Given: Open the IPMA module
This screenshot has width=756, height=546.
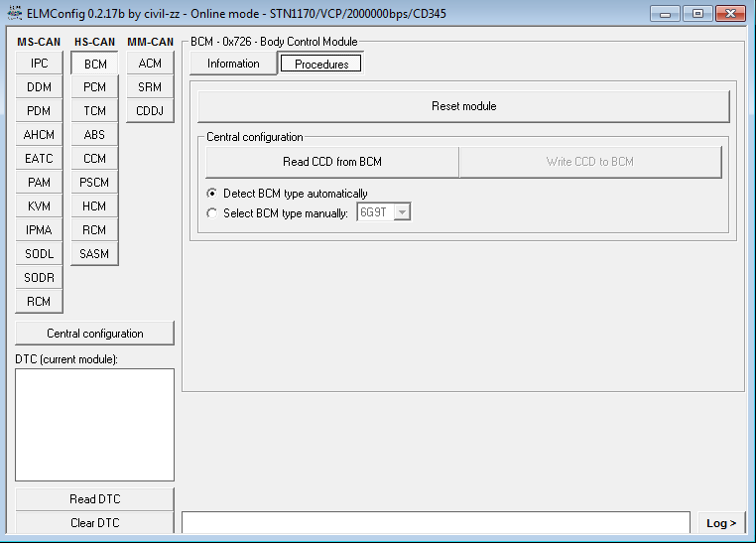Looking at the screenshot, I should point(39,229).
